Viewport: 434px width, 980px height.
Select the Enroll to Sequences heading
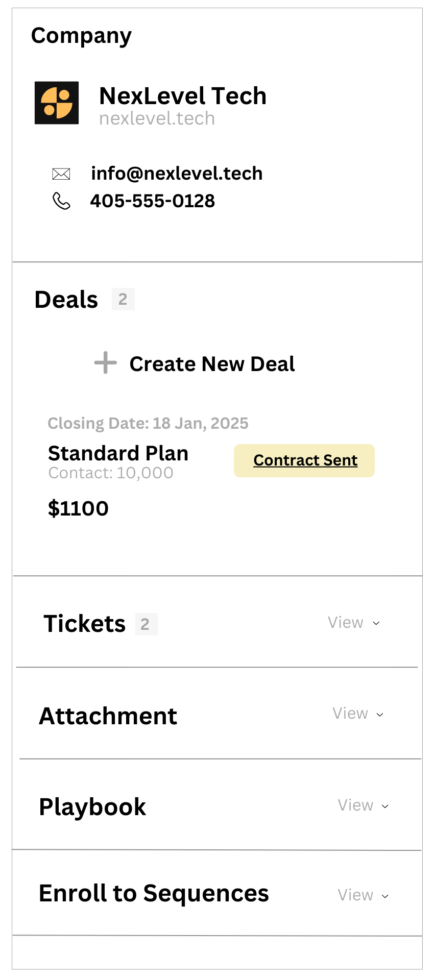point(154,894)
